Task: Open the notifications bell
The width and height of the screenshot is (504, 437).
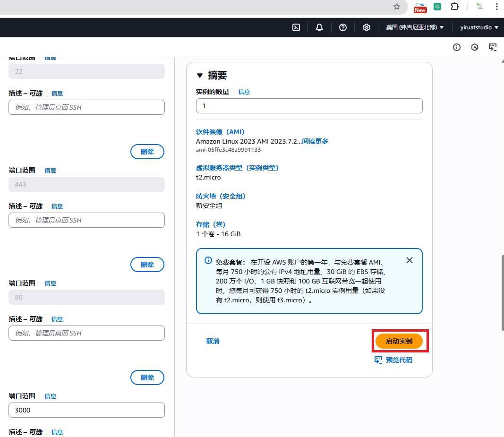Action: (x=319, y=28)
